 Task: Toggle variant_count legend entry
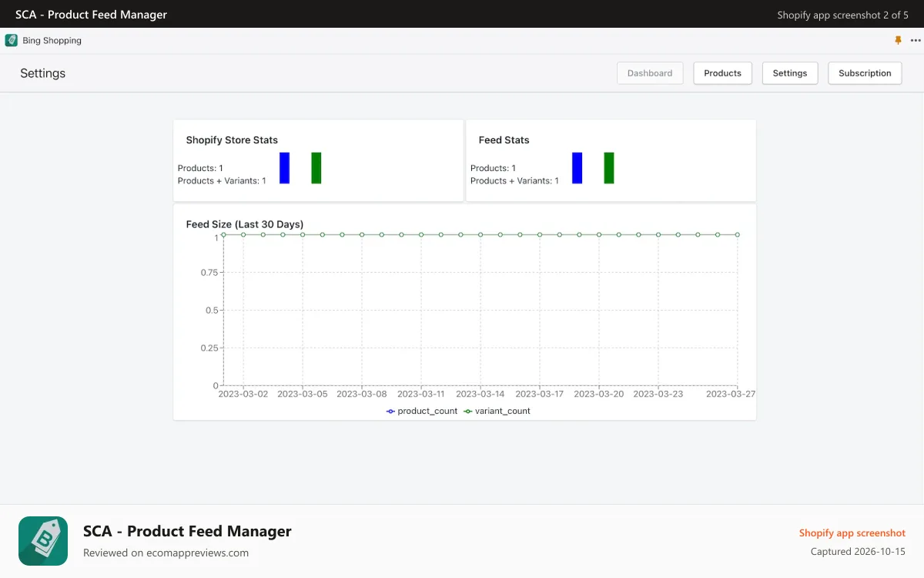[497, 411]
